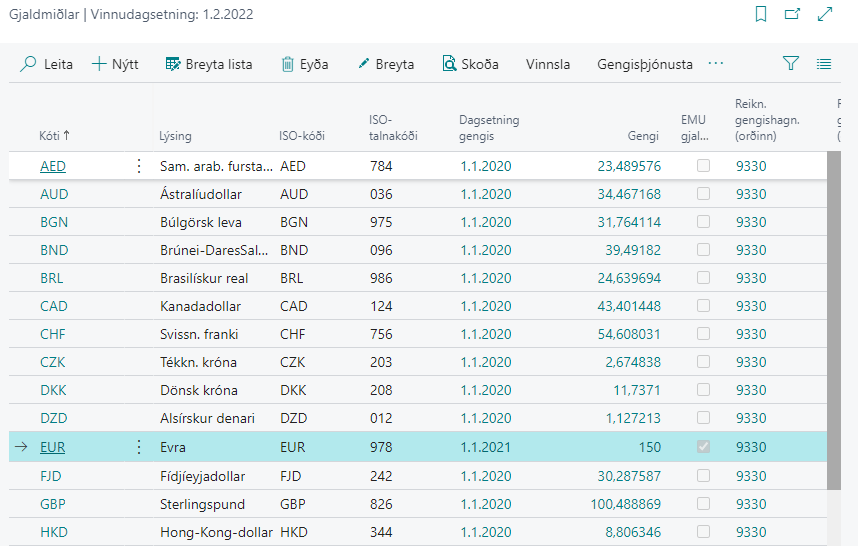Screen dimensions: 858x546
Task: Click the bookmark icon at top right
Action: pyautogui.click(x=761, y=14)
